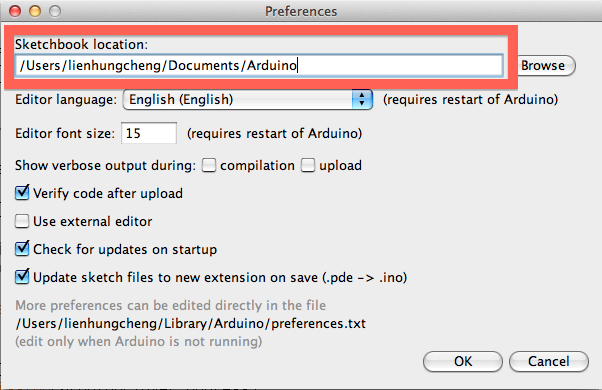Toggle Update sketch files to new extension
The image size is (602, 390).
point(22,276)
